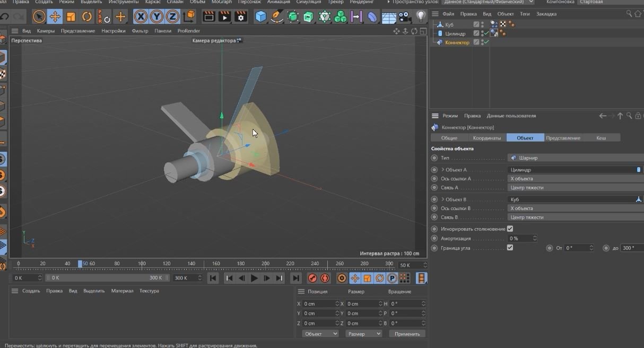Click the angle limit От field showing 0°
This screenshot has width=644, height=348.
pos(579,248)
